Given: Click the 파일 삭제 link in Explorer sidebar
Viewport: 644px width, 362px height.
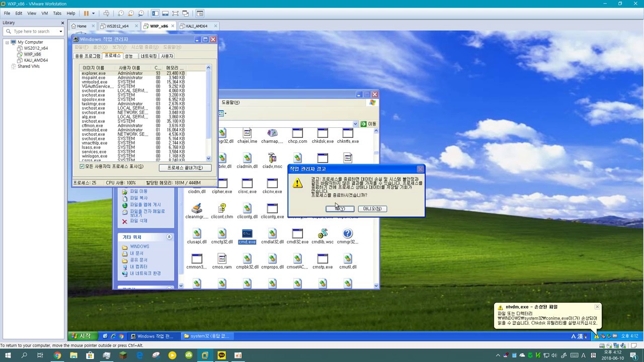Looking at the screenshot, I should pos(139,221).
